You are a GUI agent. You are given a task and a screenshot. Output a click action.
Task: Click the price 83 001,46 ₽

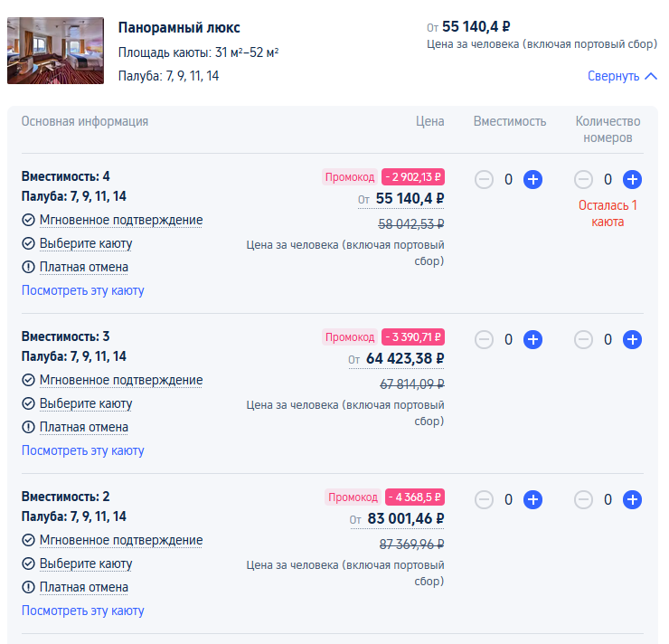(406, 518)
